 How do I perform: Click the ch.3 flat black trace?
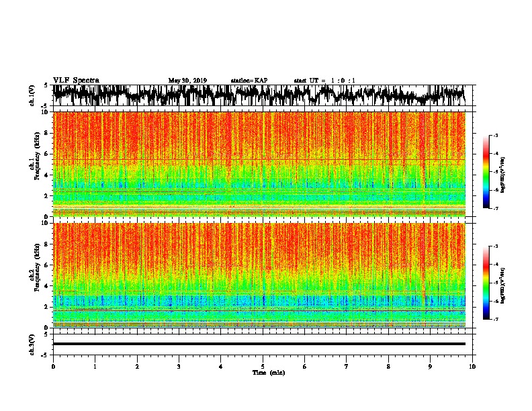tap(259, 344)
